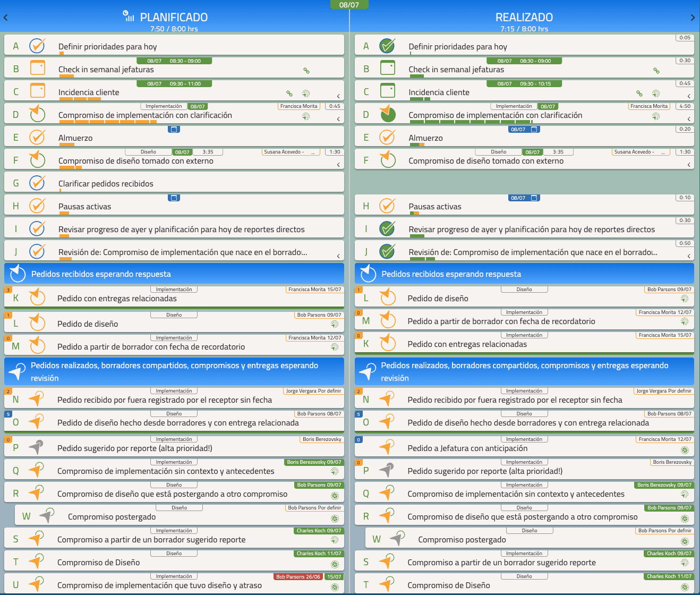
Task: Click 'Implementación' label on 'Pedido con entregas relacionadas' Planificado
Action: tap(174, 290)
